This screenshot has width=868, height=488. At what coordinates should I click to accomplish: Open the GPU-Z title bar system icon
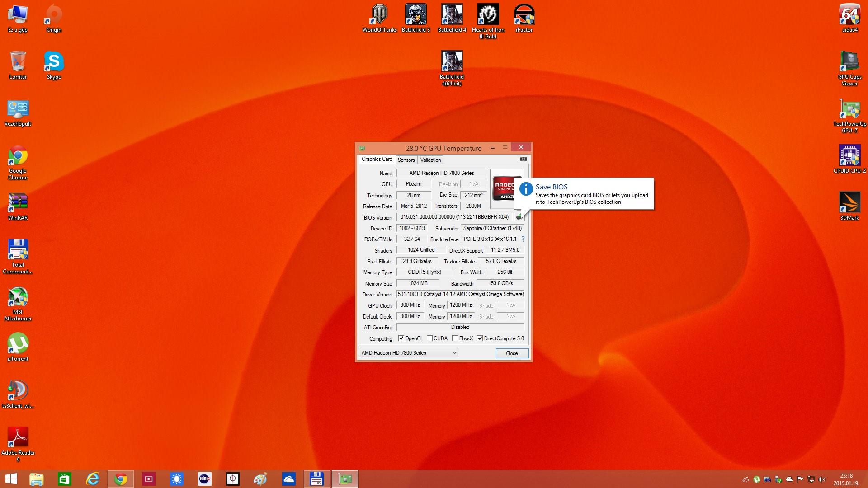(x=362, y=148)
